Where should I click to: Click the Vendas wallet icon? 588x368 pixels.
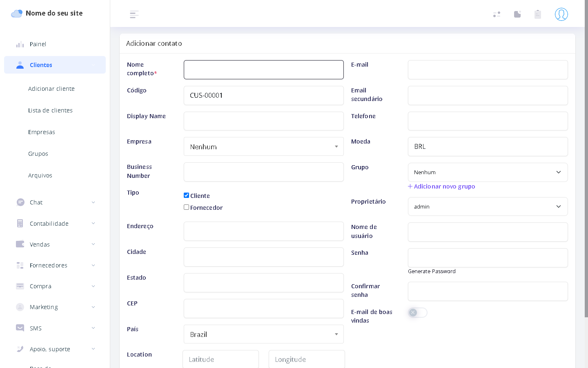(20, 244)
